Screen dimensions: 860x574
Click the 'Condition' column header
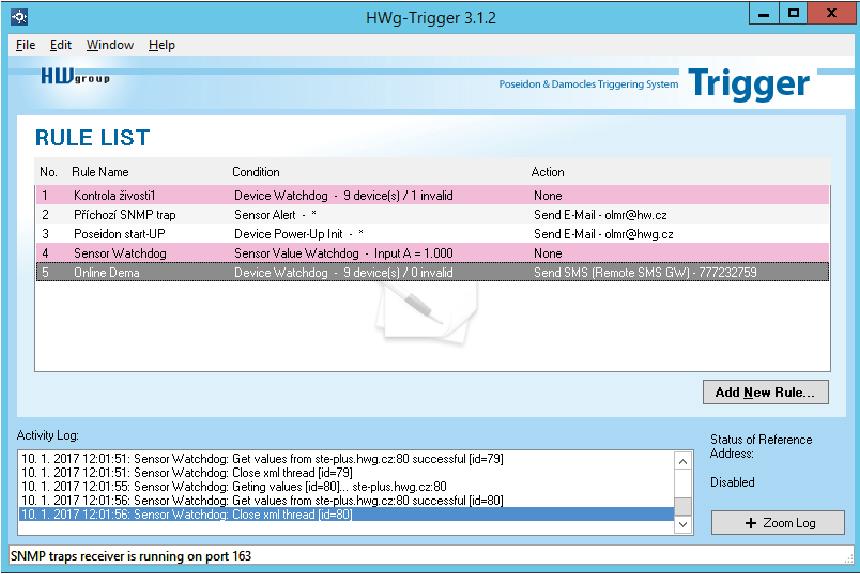tap(256, 172)
